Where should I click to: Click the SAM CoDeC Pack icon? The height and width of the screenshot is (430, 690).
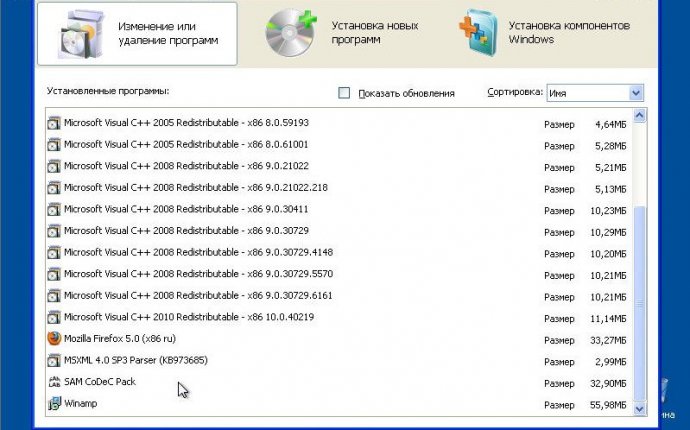(x=54, y=382)
